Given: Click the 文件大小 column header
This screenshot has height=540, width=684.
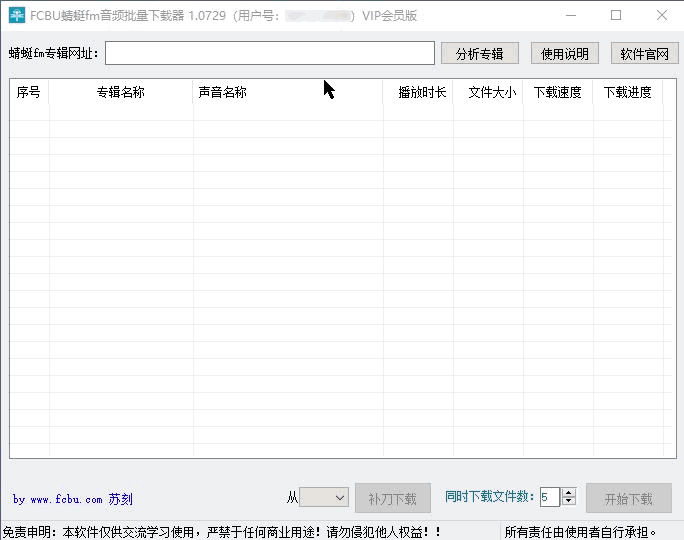Looking at the screenshot, I should coord(488,92).
